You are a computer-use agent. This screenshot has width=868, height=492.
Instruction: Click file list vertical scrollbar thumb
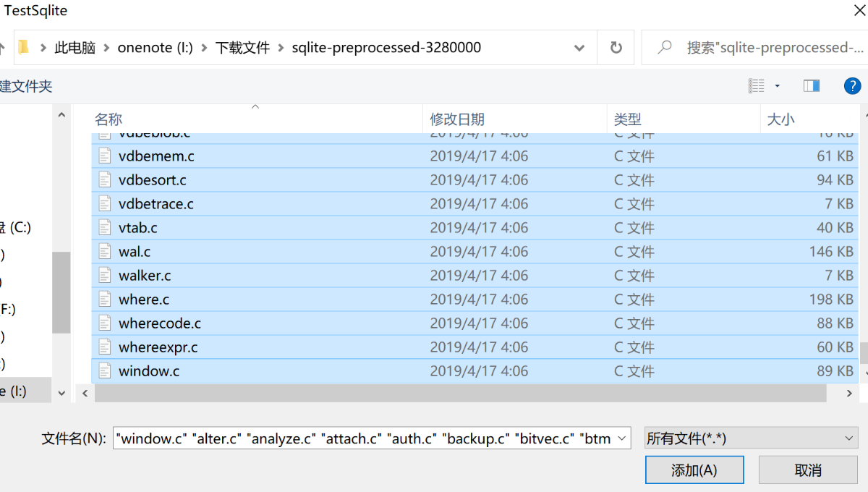coord(864,353)
